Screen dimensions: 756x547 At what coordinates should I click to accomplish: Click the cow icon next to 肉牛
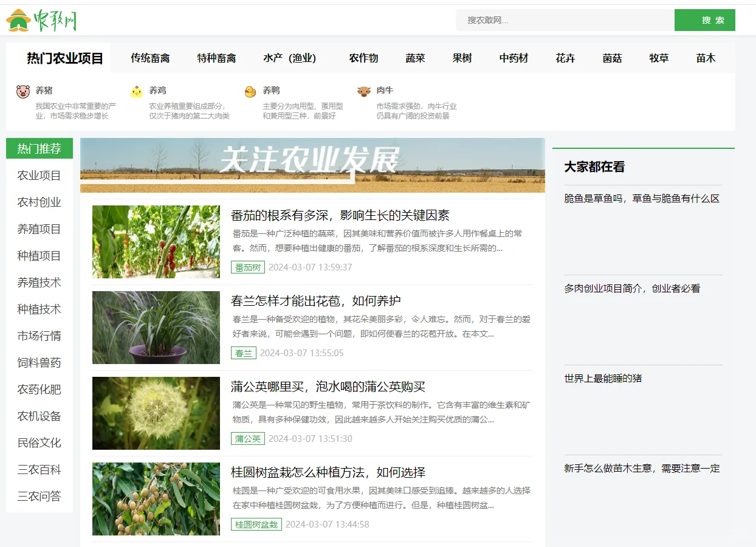point(364,90)
